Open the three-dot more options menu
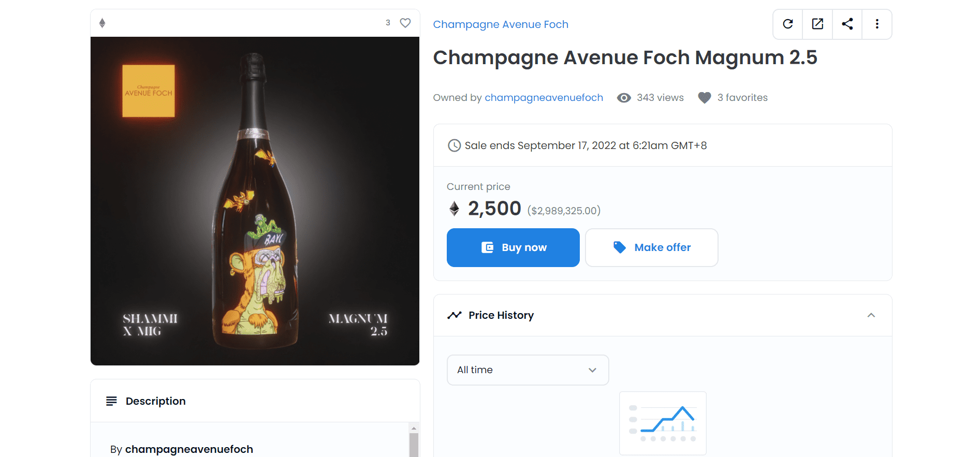The height and width of the screenshot is (457, 980). pyautogui.click(x=877, y=24)
